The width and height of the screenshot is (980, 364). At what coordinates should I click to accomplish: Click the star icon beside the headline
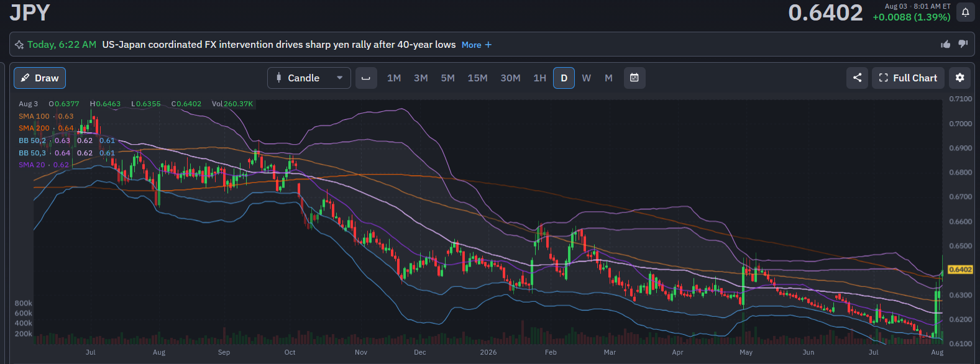pos(19,45)
